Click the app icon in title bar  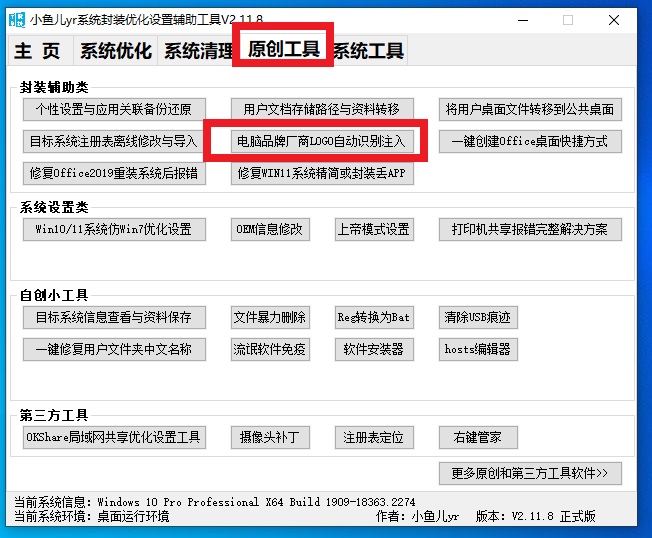pyautogui.click(x=17, y=19)
